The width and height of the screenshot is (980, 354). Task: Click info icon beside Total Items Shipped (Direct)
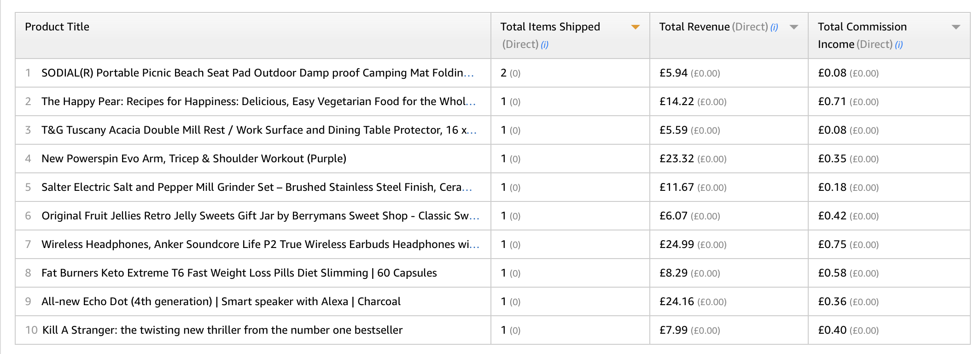pos(544,45)
